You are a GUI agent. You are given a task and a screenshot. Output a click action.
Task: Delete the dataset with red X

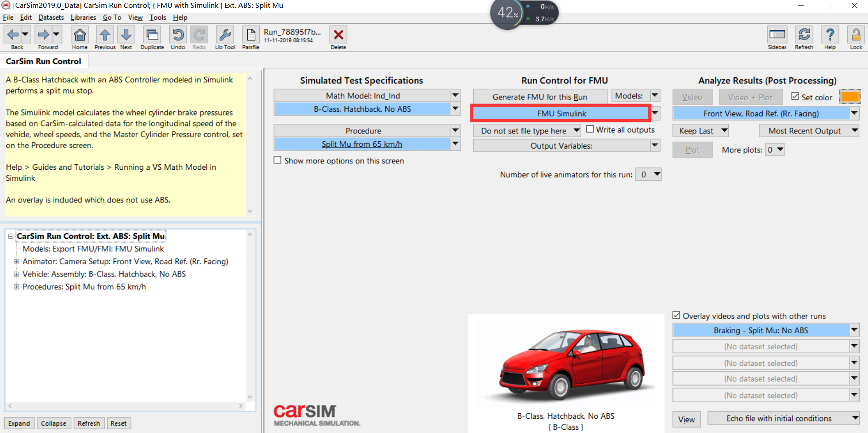click(x=338, y=35)
